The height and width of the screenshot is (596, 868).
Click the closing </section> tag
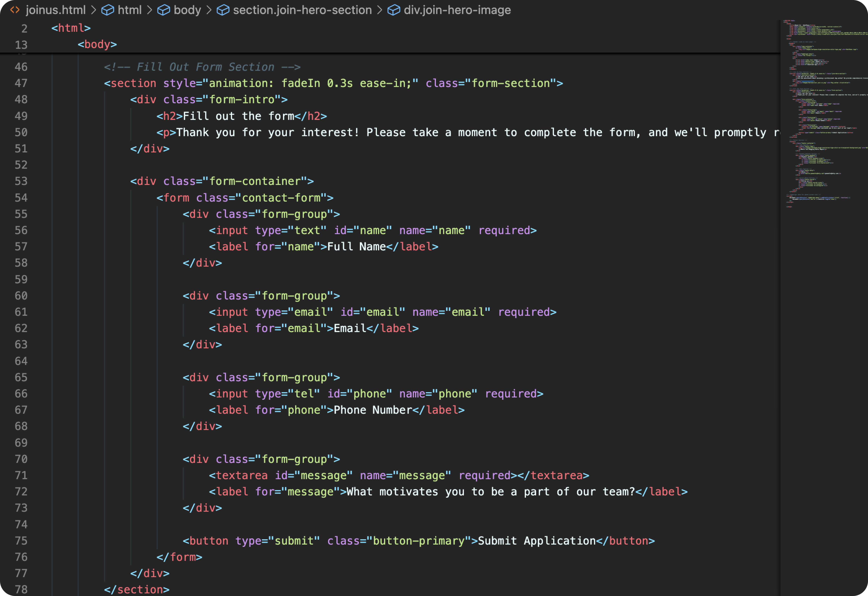point(137,590)
